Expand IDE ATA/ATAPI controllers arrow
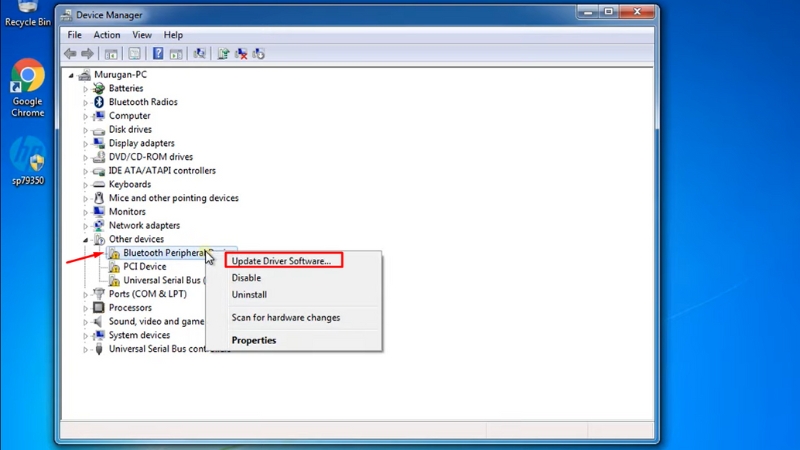 [86, 171]
